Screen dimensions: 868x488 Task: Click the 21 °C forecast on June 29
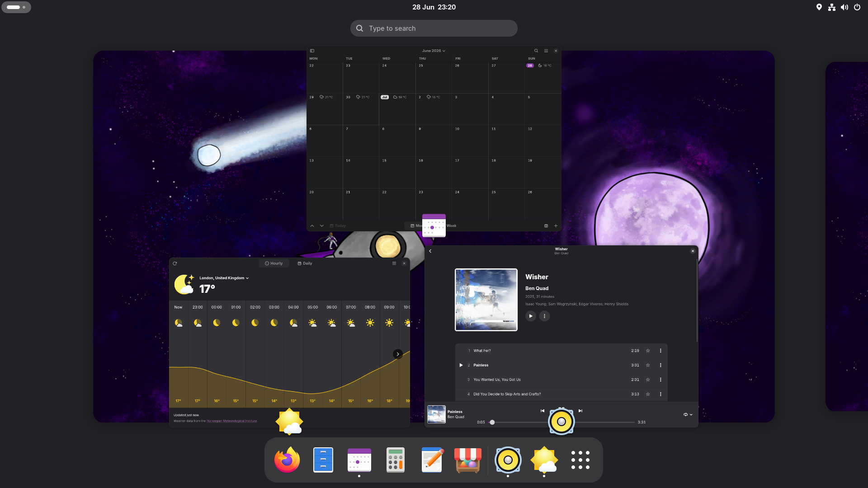pyautogui.click(x=326, y=97)
